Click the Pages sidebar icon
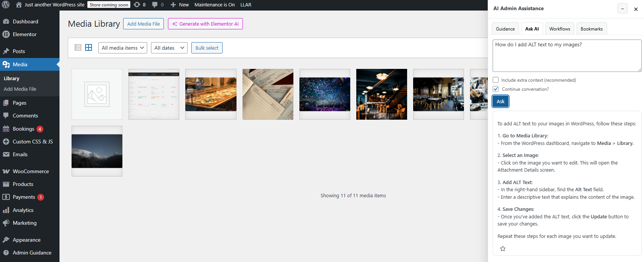Screen dimensions: 644x262 click(x=6, y=103)
